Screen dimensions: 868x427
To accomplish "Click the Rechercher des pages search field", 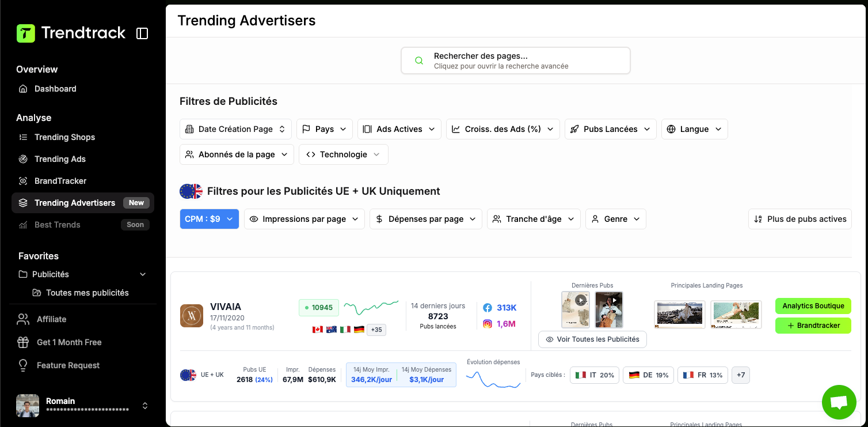I will tap(515, 61).
